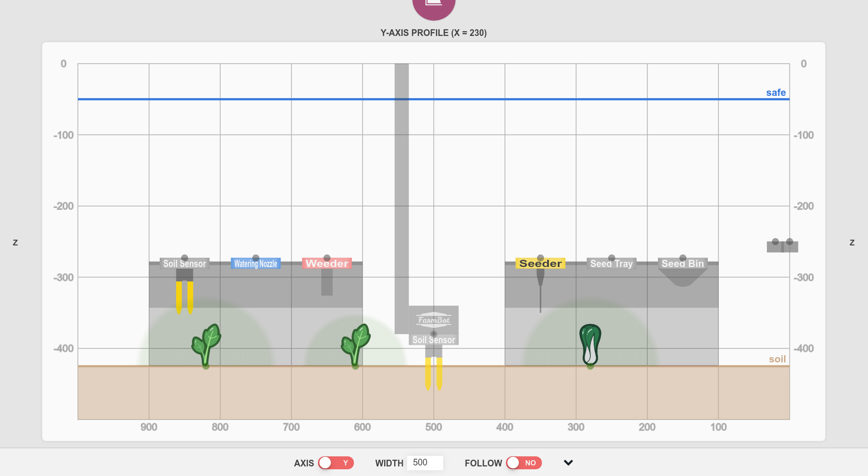Select the Seeder tool
This screenshot has height=476, width=868.
pos(540,263)
